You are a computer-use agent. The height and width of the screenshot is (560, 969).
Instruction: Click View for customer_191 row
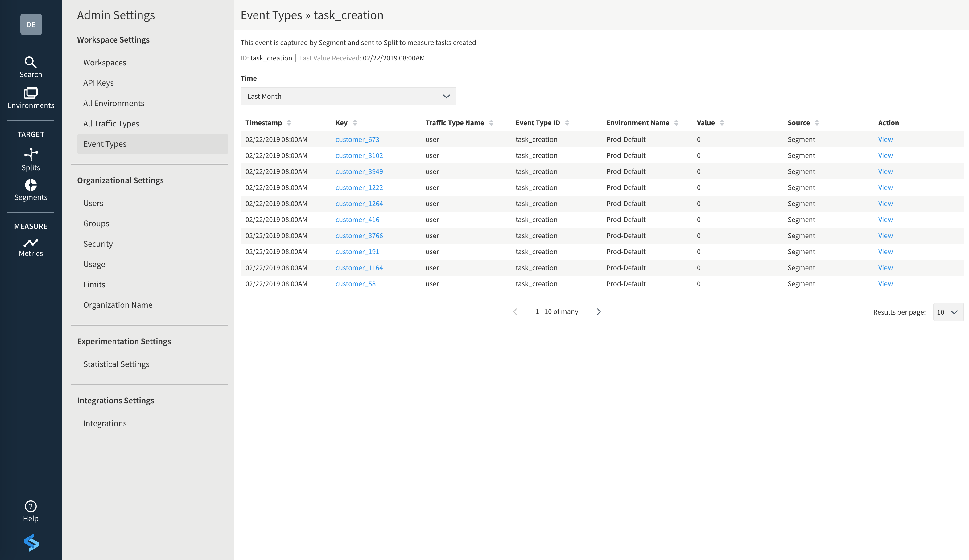click(x=885, y=252)
